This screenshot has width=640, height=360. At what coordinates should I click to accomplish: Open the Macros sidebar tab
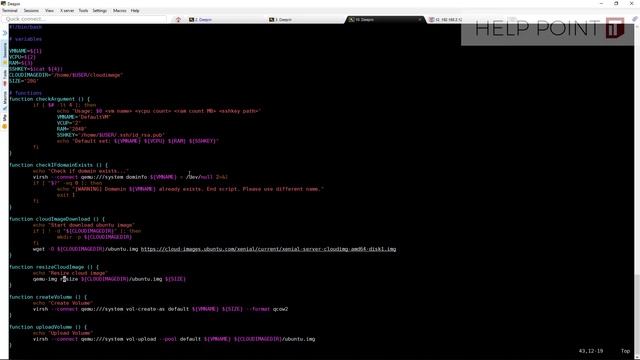[x=5, y=100]
